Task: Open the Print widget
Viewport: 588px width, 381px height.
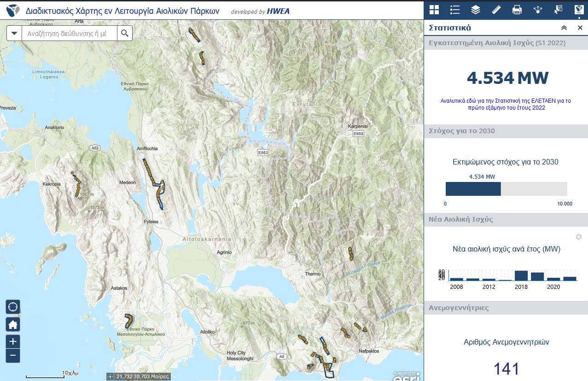Action: click(517, 10)
